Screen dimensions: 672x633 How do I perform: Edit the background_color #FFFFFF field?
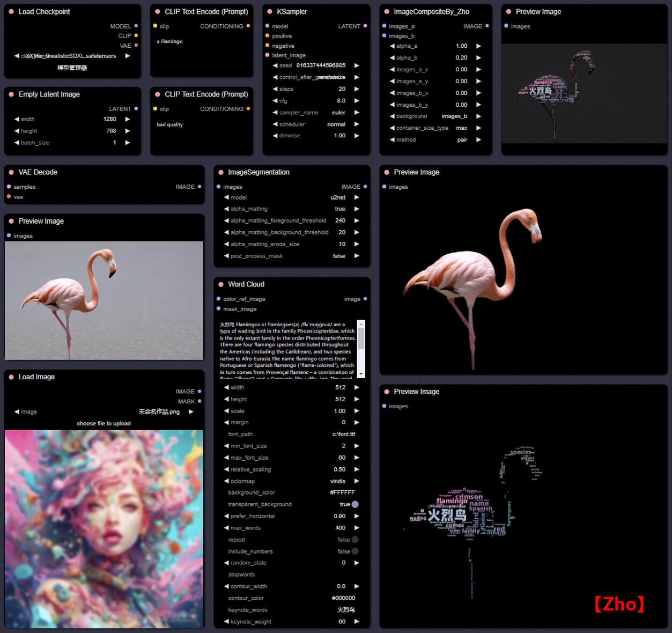(x=292, y=492)
